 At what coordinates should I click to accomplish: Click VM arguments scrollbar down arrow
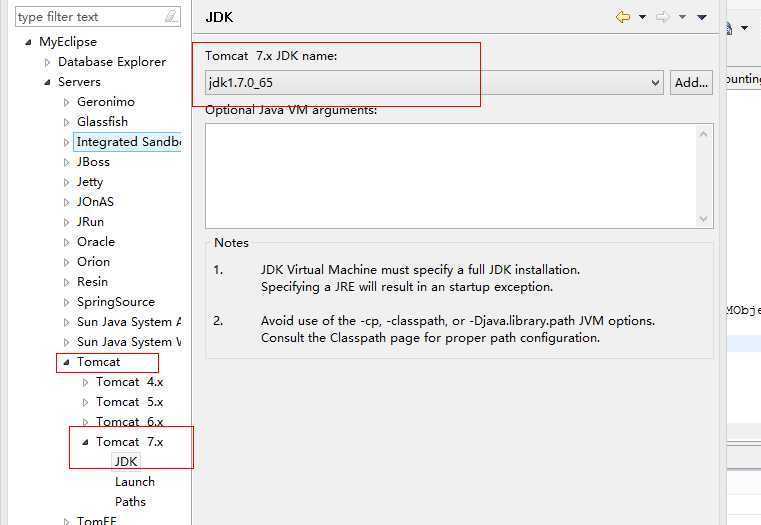pos(704,219)
